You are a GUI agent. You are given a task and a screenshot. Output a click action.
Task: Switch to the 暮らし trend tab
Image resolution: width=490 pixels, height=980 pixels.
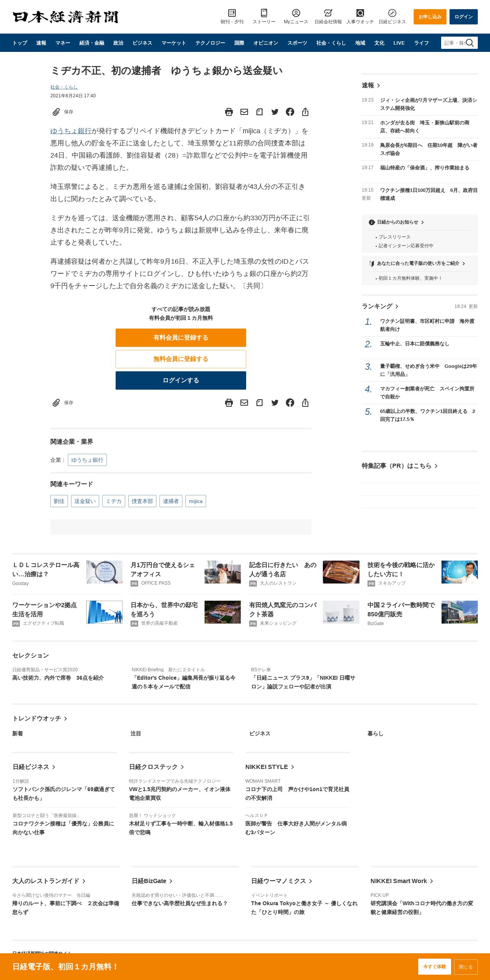pyautogui.click(x=375, y=733)
